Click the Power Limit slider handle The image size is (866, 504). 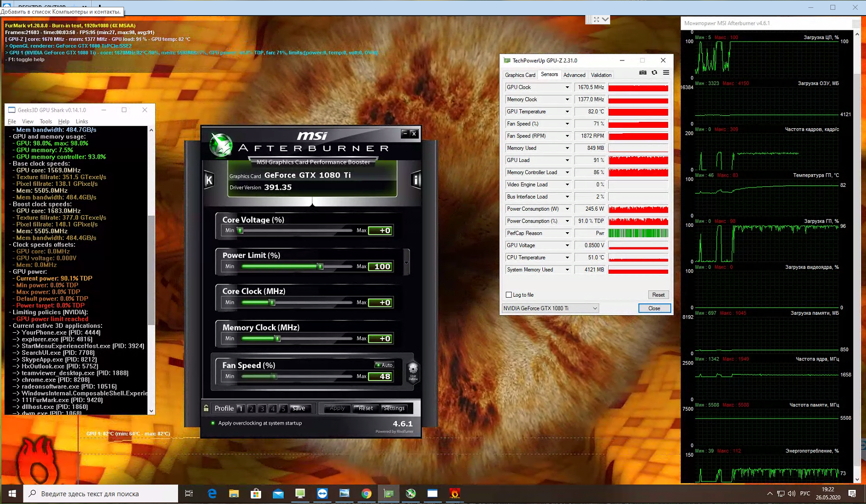click(321, 266)
